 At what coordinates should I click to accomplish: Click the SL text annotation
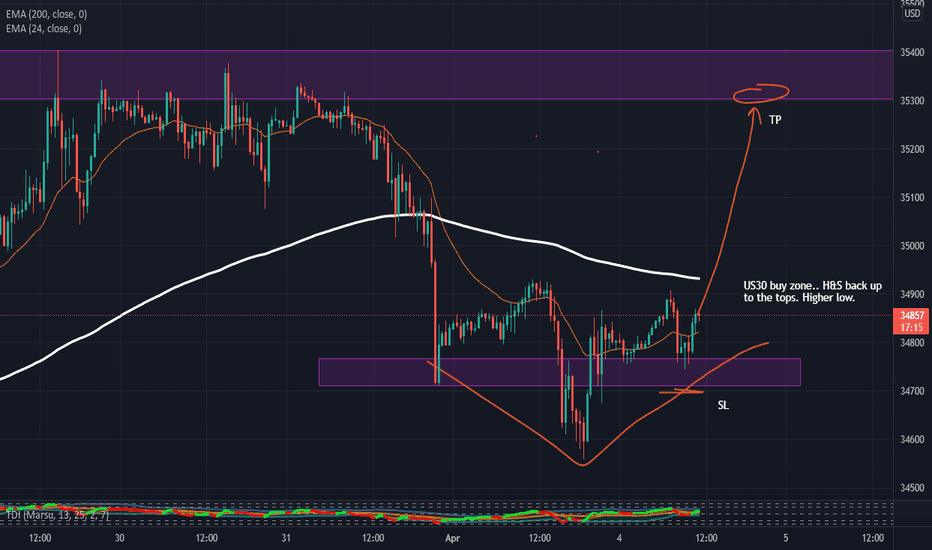723,405
